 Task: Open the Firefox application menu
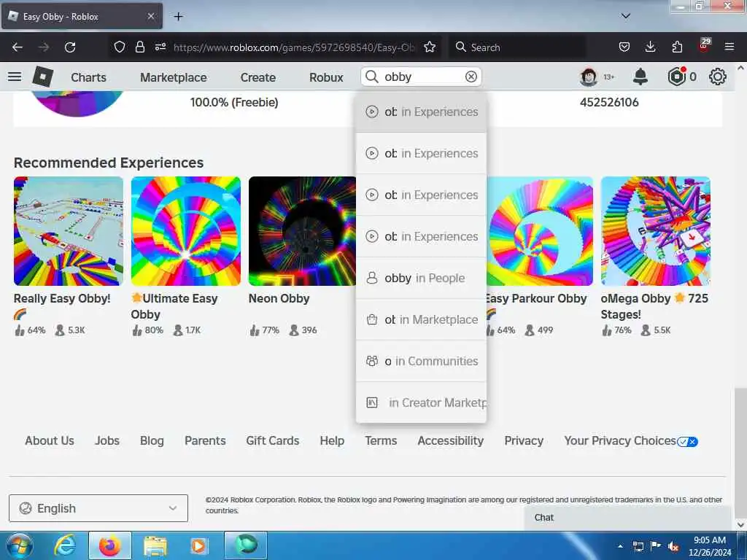coord(729,47)
